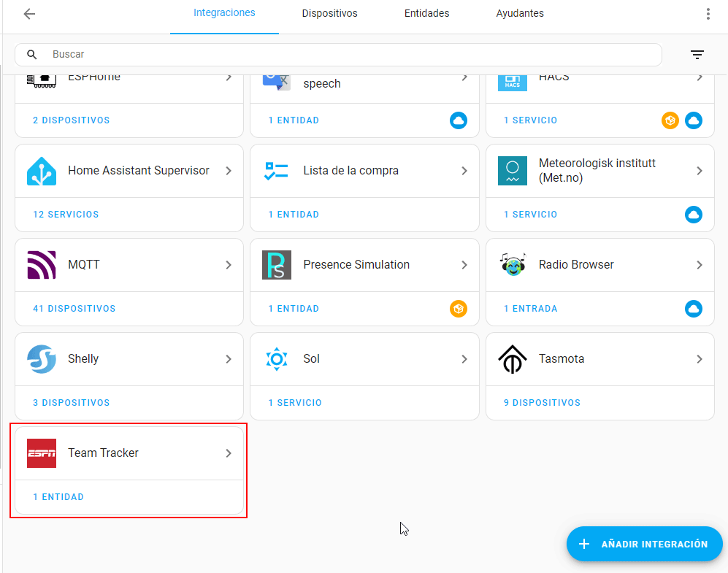Click the Shelly integration logo
This screenshot has height=573, width=728.
pos(42,359)
